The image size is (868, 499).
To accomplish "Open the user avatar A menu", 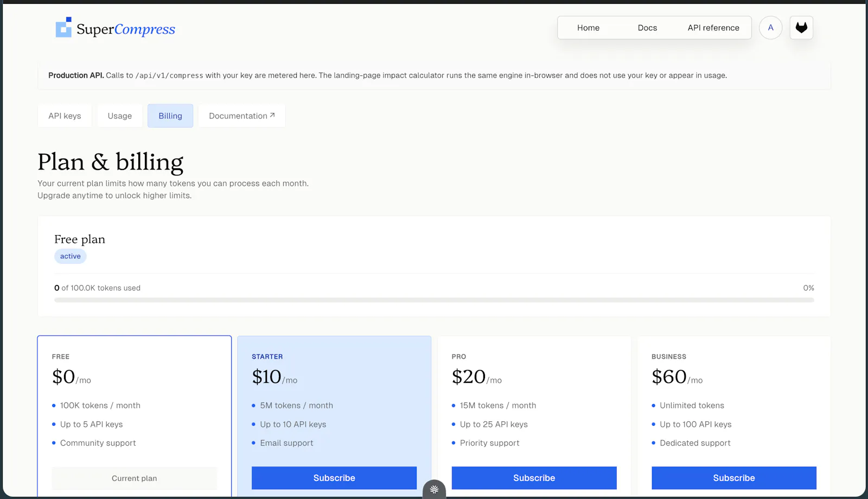I will [x=770, y=28].
